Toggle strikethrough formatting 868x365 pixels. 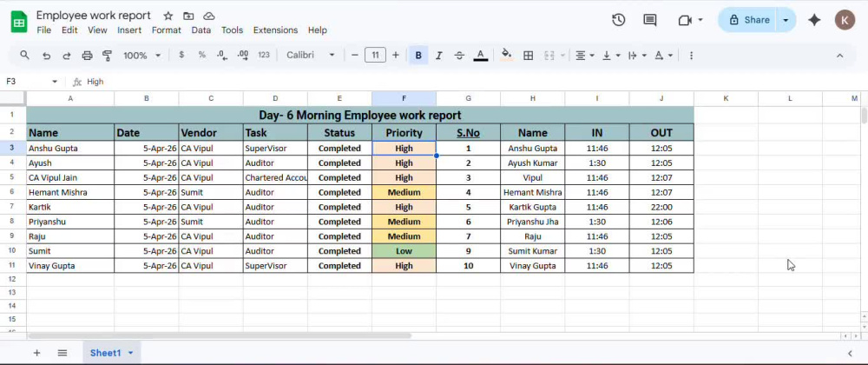coord(459,56)
